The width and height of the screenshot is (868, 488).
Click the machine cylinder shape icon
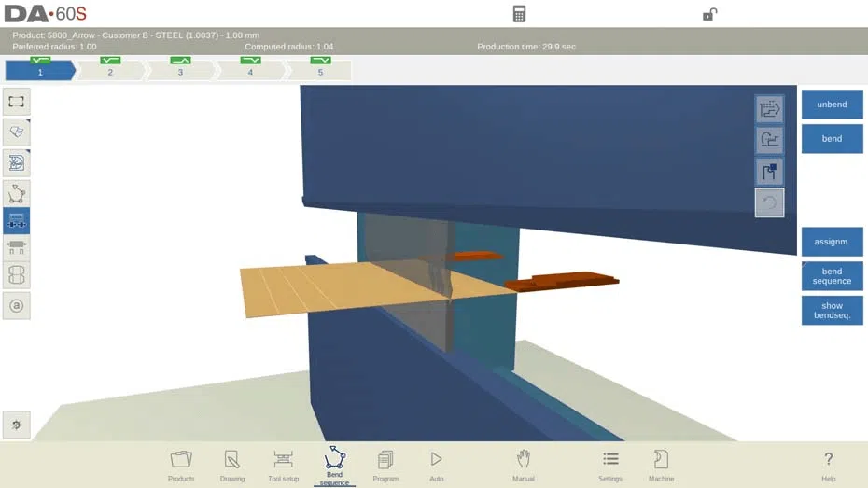pyautogui.click(x=17, y=275)
